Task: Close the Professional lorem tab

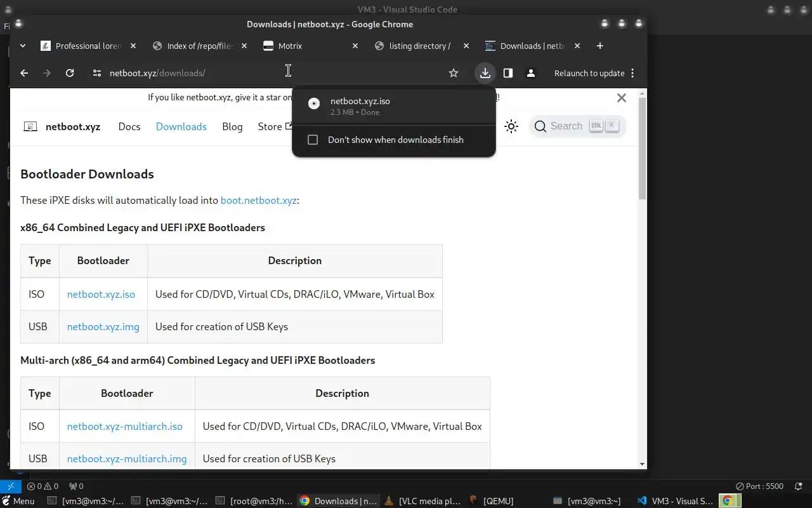Action: tap(133, 46)
